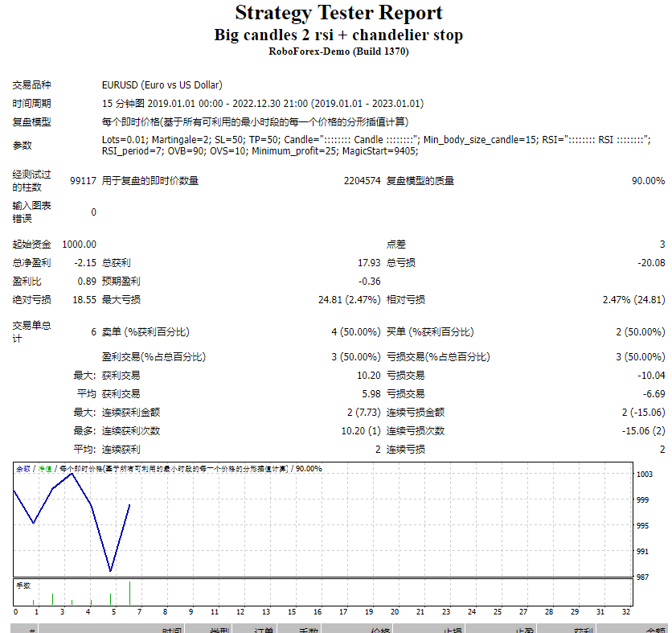Image resolution: width=672 pixels, height=633 pixels.
Task: Click largest loss trade value -10.04
Action: click(x=651, y=376)
